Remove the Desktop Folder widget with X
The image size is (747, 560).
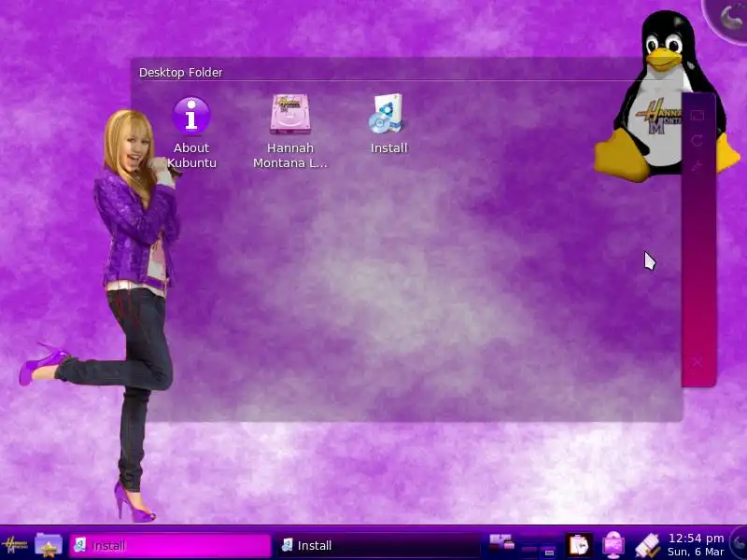(698, 362)
